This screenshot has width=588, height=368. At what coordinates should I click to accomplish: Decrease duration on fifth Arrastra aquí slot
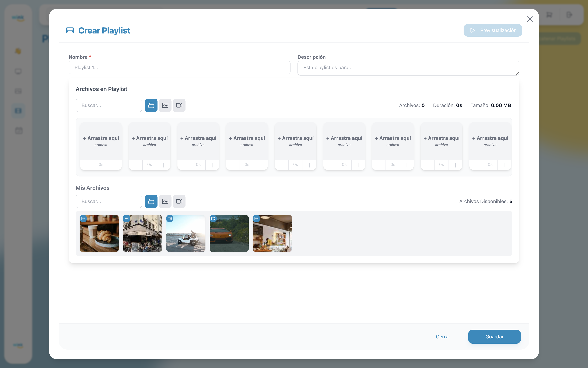(x=281, y=165)
